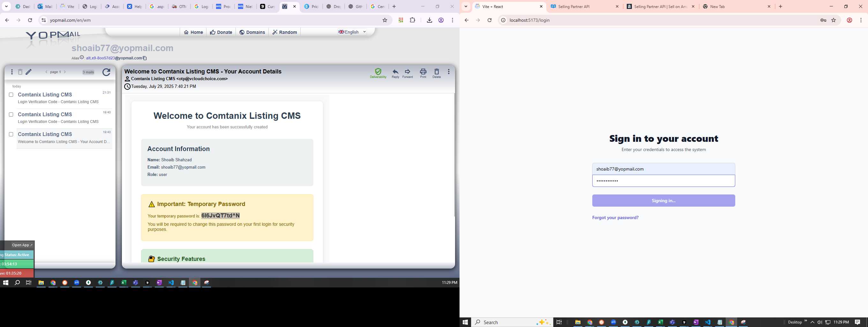Check the Deliverability shield of this email
Viewport: 868px width, 327px height.
pos(378,73)
